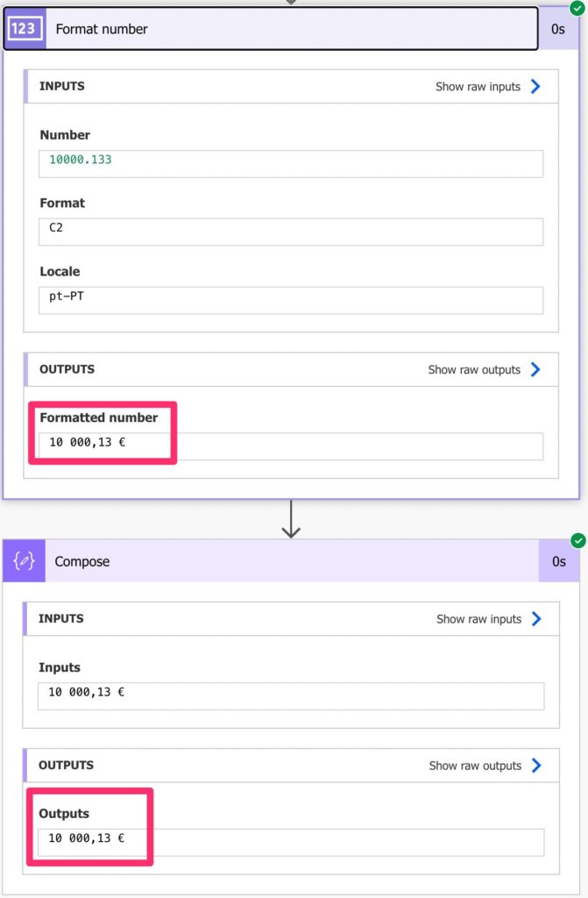
Task: Collapse the Format number action card
Action: (307, 28)
